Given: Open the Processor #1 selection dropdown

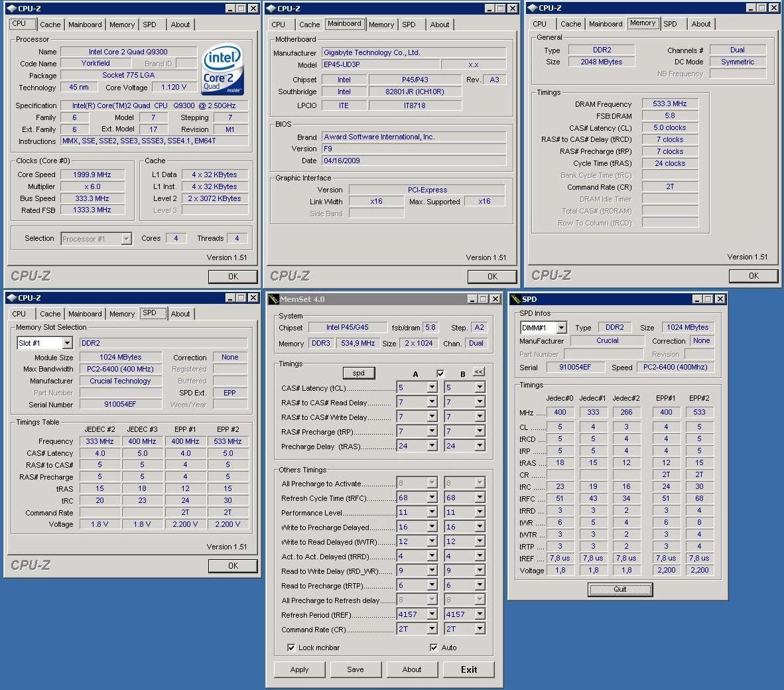Looking at the screenshot, I should point(127,239).
